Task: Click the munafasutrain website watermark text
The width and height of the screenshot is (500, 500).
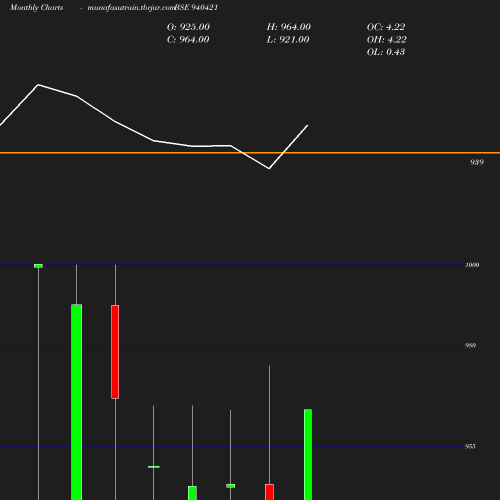Action: click(131, 8)
